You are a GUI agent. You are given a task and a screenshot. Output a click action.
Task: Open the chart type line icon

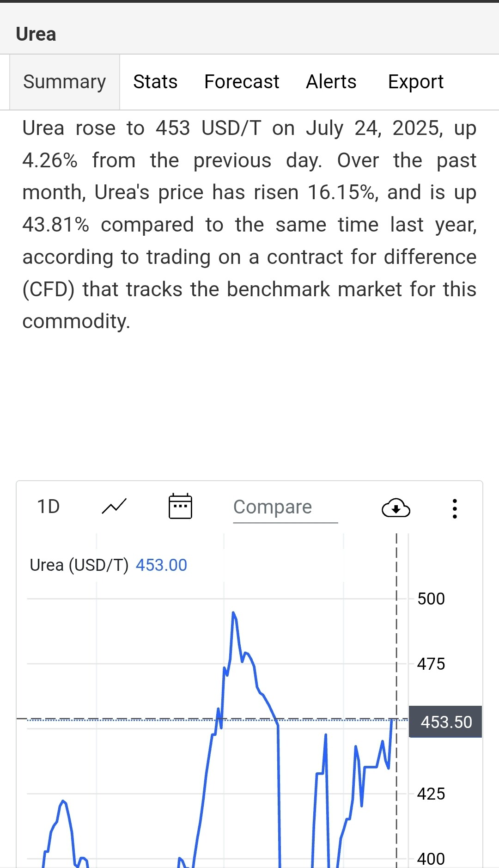[114, 507]
